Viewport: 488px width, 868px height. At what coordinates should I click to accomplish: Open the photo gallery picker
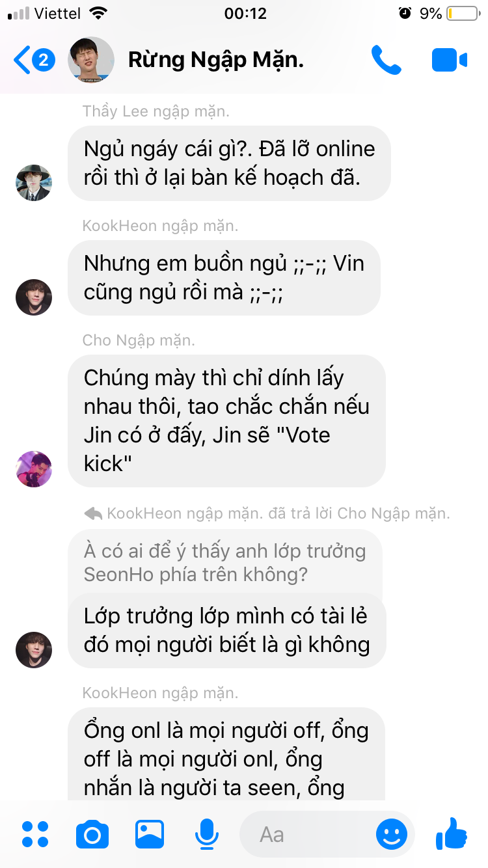tap(150, 834)
